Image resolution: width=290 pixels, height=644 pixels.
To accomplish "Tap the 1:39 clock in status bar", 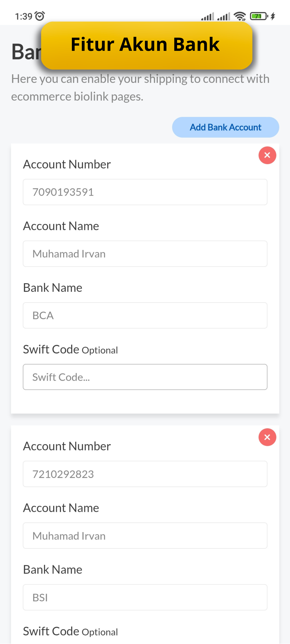I will pyautogui.click(x=24, y=16).
